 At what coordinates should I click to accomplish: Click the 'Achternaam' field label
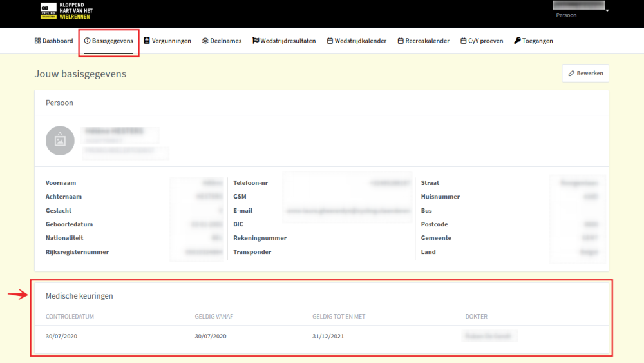point(64,197)
